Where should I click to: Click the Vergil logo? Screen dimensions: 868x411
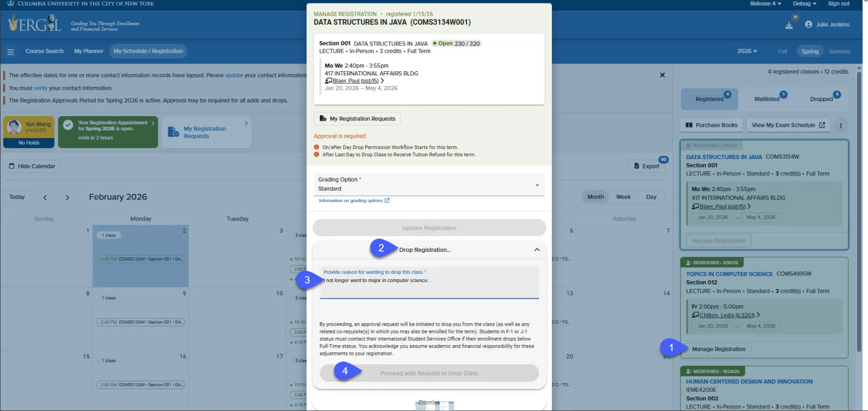click(x=35, y=23)
